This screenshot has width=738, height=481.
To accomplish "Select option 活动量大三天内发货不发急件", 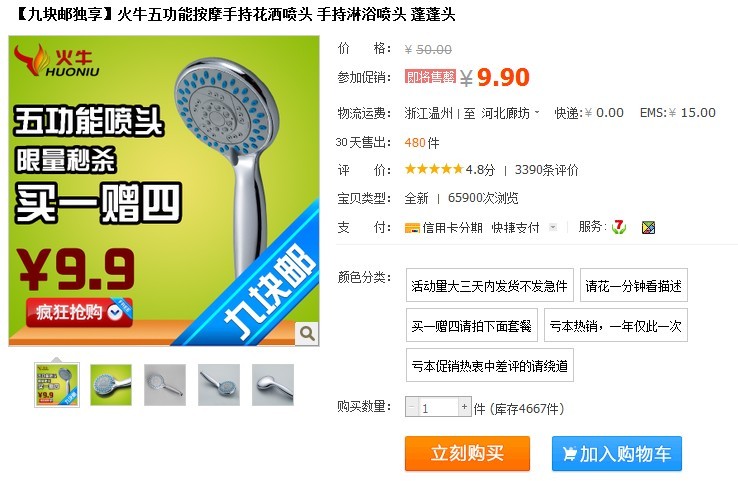I will click(x=489, y=285).
